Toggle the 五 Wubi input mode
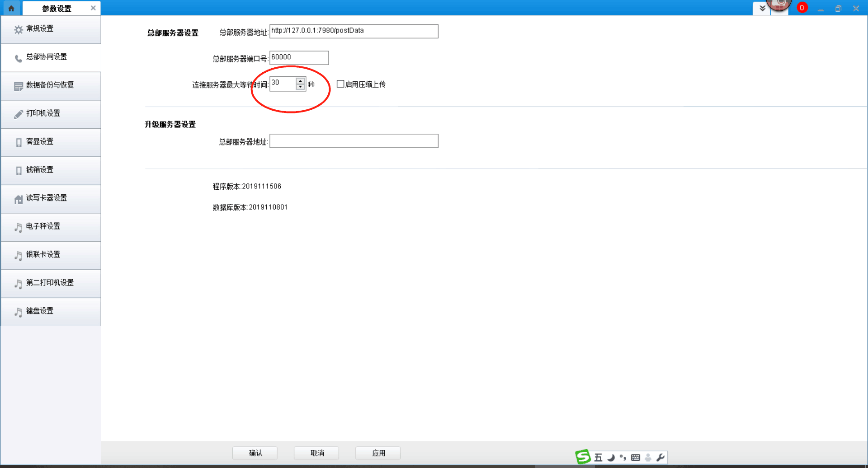This screenshot has width=868, height=468. [x=598, y=458]
